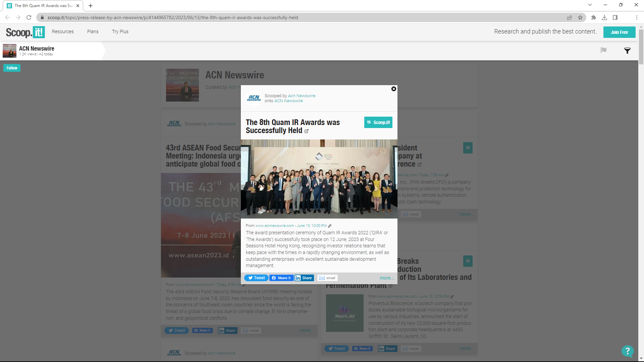The height and width of the screenshot is (362, 644).
Task: Click more... link on ASEAN Food Security post
Action: coord(306,330)
